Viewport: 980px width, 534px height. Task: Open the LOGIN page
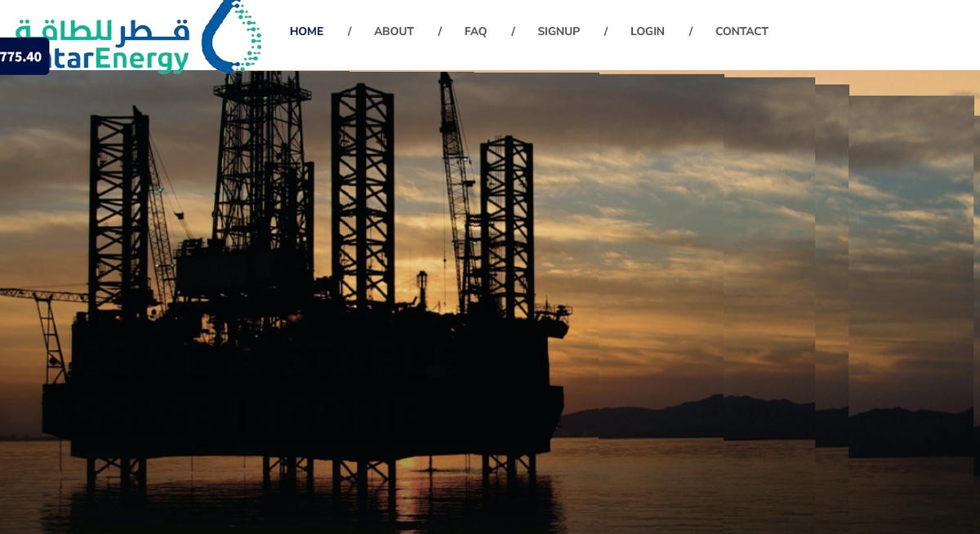(x=648, y=32)
